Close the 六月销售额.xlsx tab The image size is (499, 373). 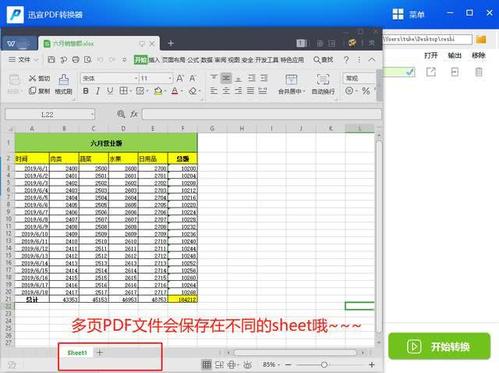tap(152, 44)
